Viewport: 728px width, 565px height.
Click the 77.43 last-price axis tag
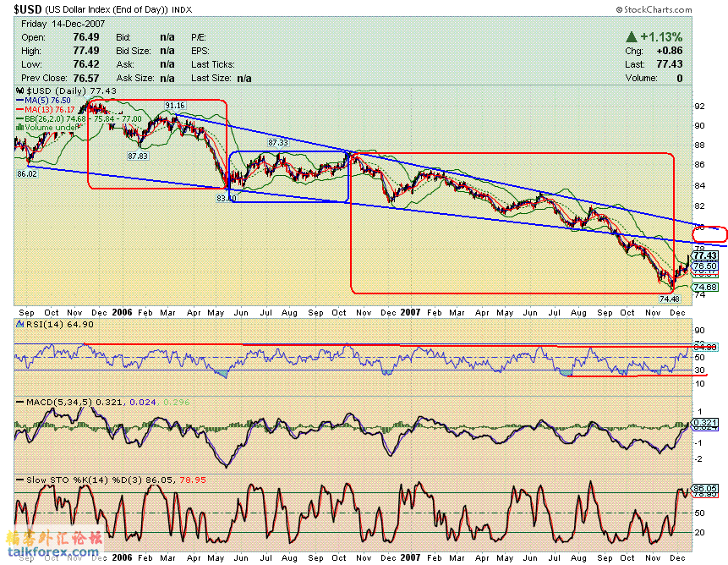(x=706, y=255)
